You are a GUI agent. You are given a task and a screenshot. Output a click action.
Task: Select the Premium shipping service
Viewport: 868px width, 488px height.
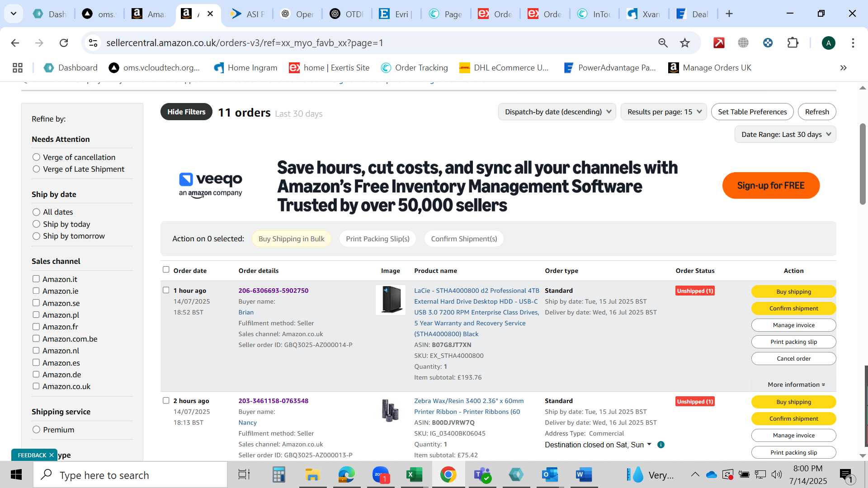click(36, 430)
